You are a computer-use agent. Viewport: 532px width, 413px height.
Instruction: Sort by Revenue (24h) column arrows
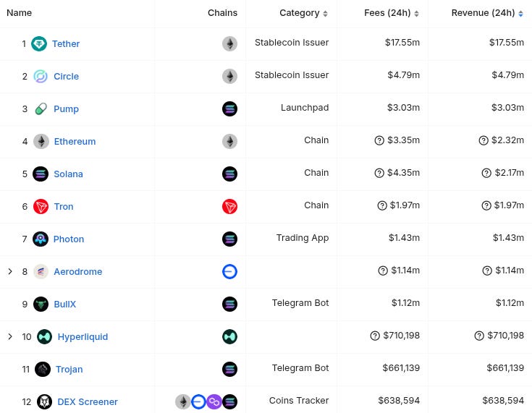click(x=521, y=14)
